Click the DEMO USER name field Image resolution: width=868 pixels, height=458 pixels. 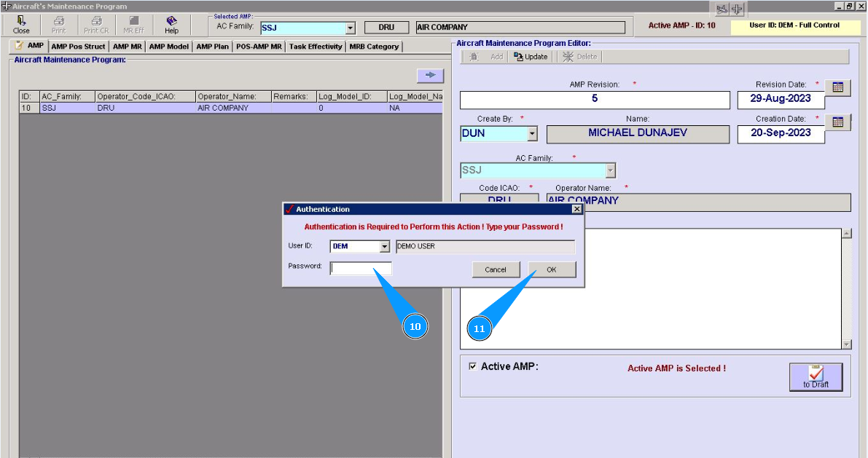click(x=485, y=246)
